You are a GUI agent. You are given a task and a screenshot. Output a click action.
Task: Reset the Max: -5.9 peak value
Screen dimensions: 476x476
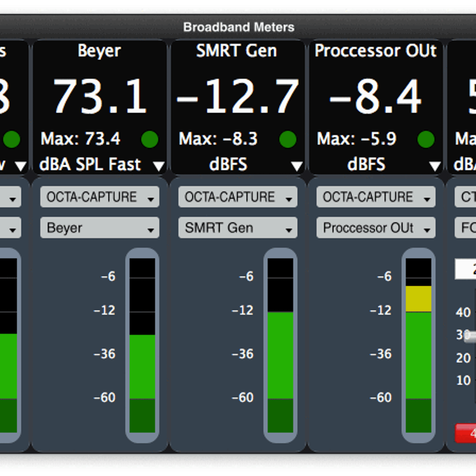[x=356, y=139]
